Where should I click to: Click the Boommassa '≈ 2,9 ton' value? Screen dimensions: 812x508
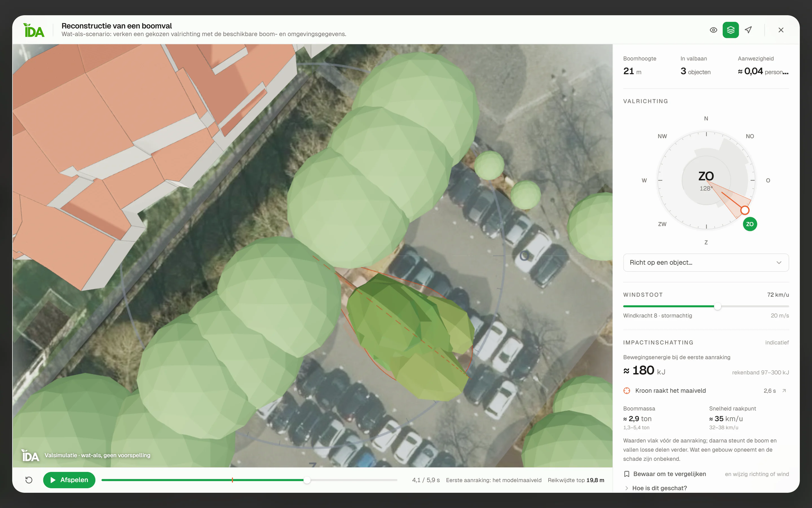tap(637, 419)
